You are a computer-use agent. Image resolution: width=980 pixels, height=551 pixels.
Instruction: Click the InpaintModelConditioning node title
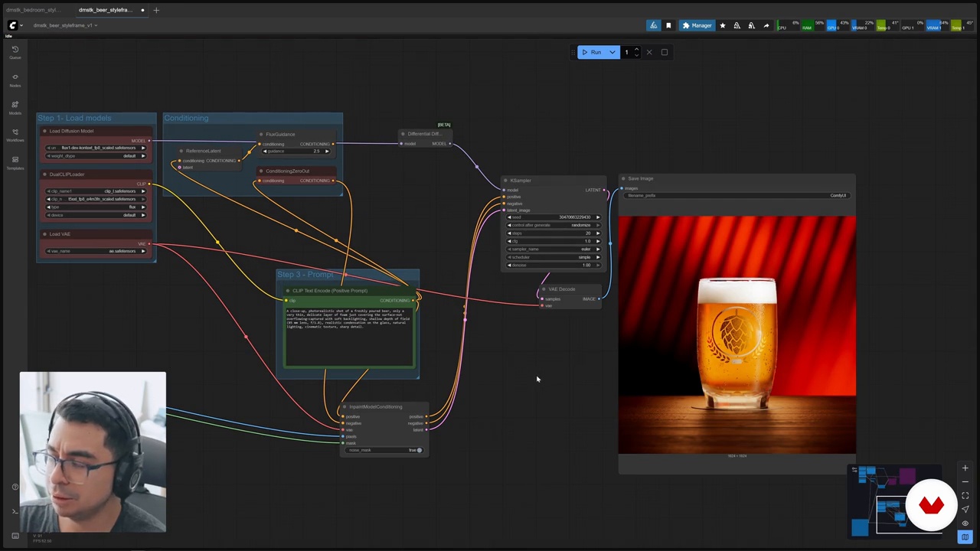pyautogui.click(x=376, y=407)
